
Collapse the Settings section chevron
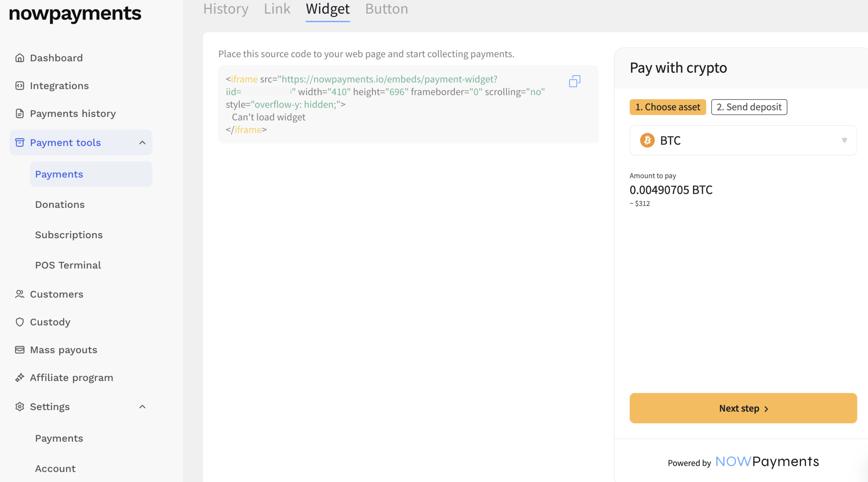coord(142,406)
